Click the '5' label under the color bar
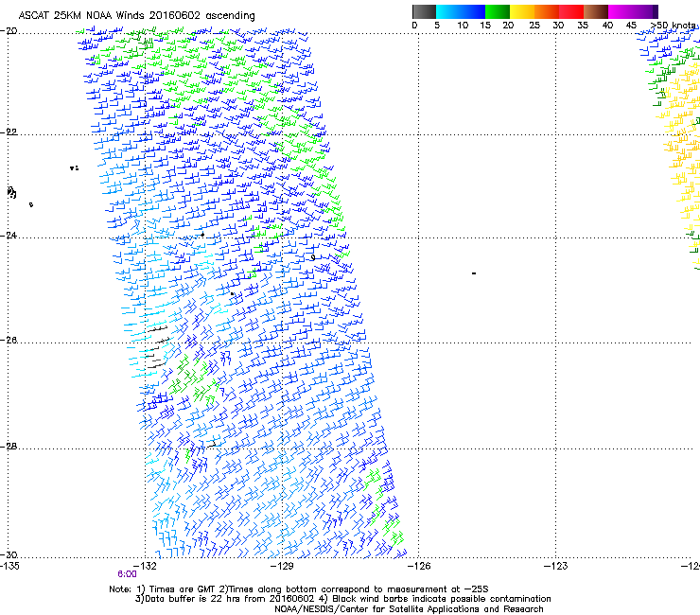Image resolution: width=700 pixels, height=615 pixels. (437, 26)
